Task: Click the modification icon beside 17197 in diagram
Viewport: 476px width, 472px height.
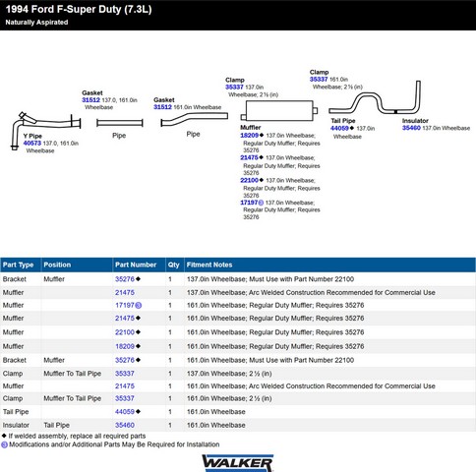Action: tap(261, 203)
